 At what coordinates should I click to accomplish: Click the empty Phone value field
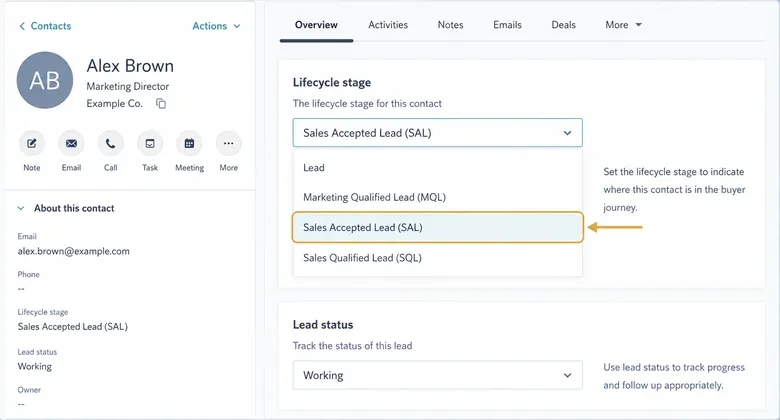pyautogui.click(x=21, y=289)
